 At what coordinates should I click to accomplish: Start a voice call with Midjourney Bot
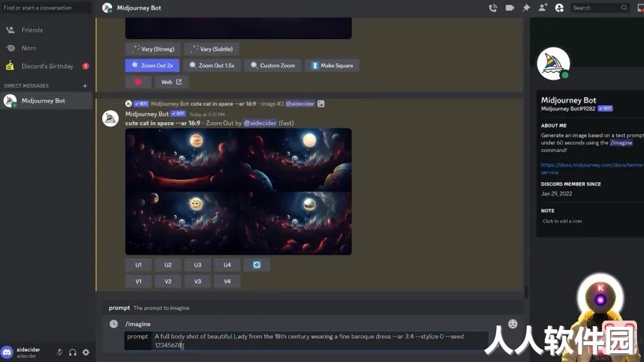(x=493, y=8)
